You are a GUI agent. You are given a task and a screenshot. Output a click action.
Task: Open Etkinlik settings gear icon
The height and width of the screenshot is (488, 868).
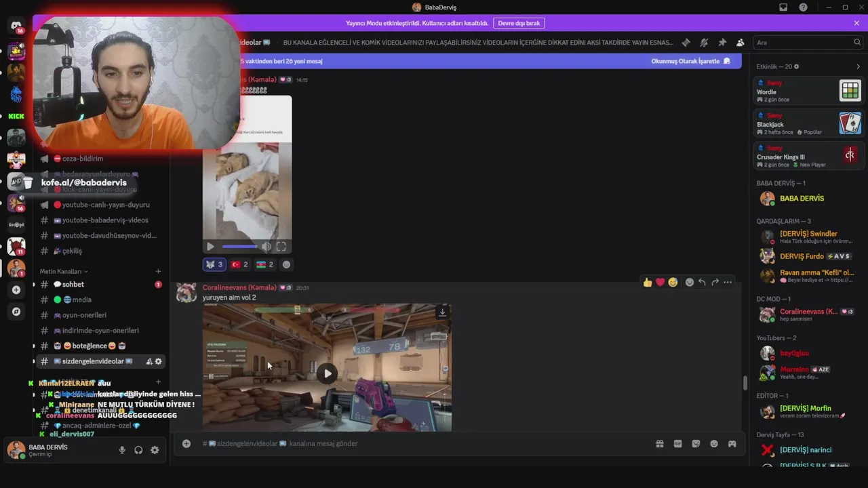pos(797,66)
